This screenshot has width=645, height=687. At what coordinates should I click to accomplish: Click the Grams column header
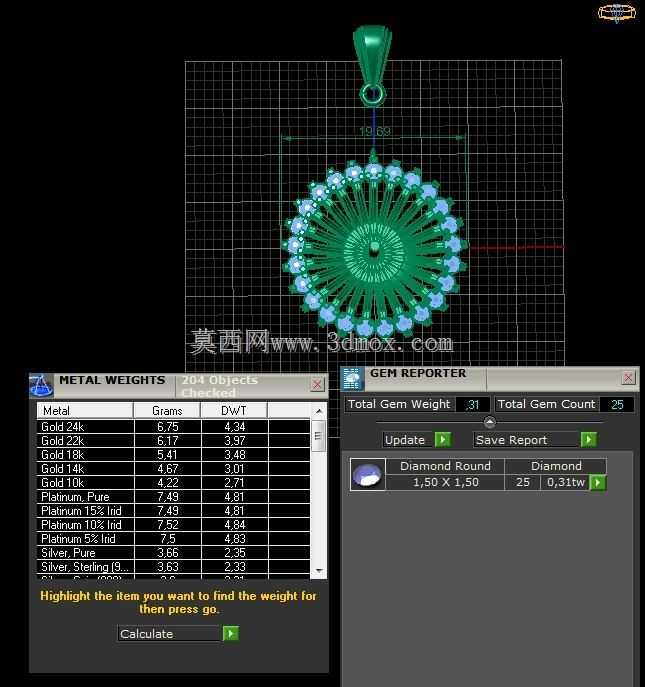(167, 411)
